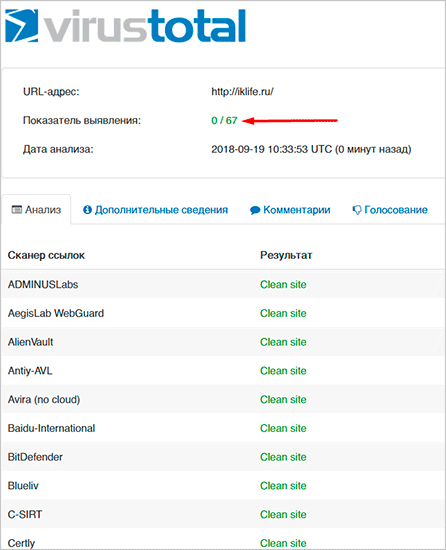Open the Анализ tab
The image size is (446, 550).
coord(36,210)
